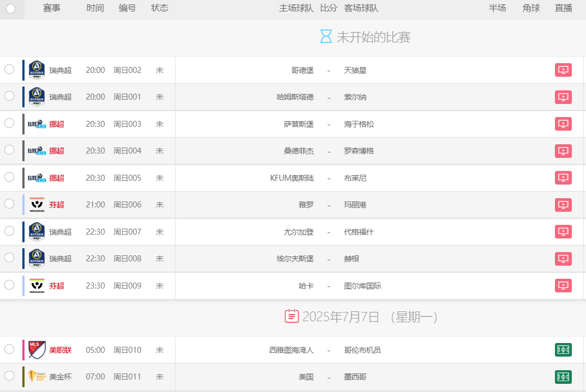The height and width of the screenshot is (392, 586).
Task: Click the 时间 column header
Action: tap(95, 8)
